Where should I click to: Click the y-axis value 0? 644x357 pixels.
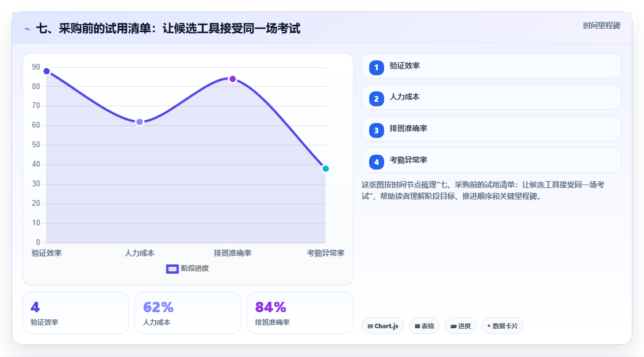[x=38, y=243]
